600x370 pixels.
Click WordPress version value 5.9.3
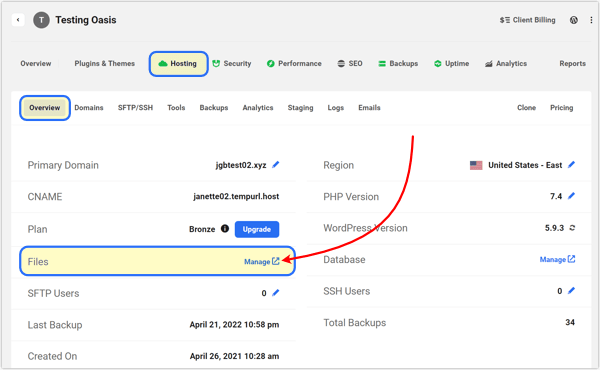(554, 228)
